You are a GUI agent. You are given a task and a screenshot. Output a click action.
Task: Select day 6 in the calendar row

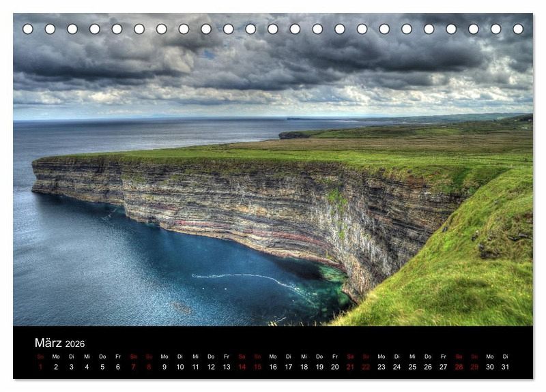pyautogui.click(x=117, y=367)
